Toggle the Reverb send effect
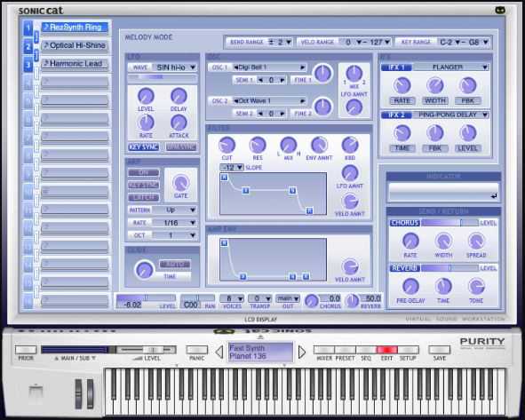525x420 pixels. click(404, 268)
